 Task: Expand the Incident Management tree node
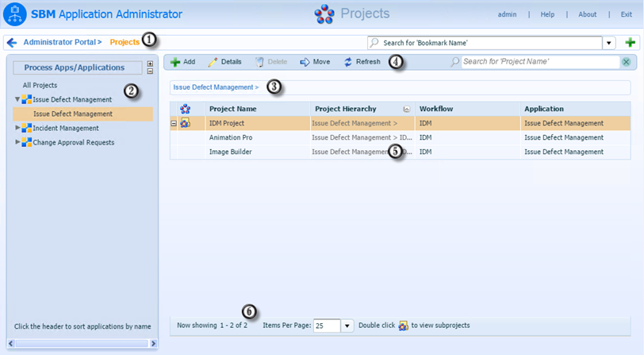pyautogui.click(x=17, y=128)
